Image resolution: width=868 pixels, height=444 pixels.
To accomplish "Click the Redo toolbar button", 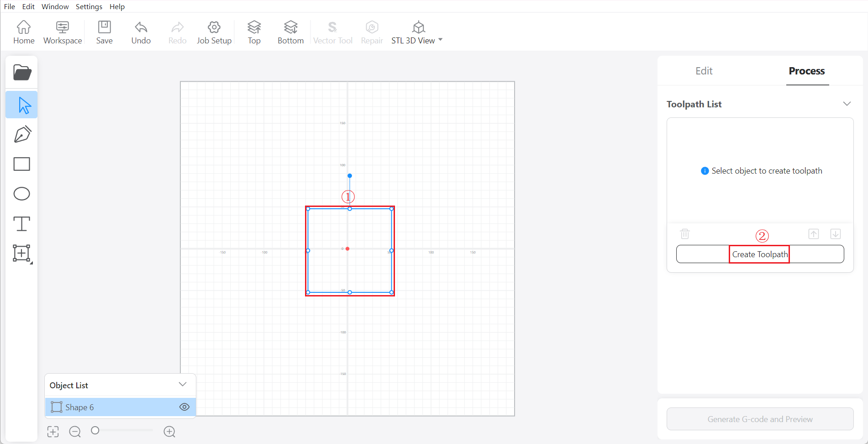I will coord(177,32).
